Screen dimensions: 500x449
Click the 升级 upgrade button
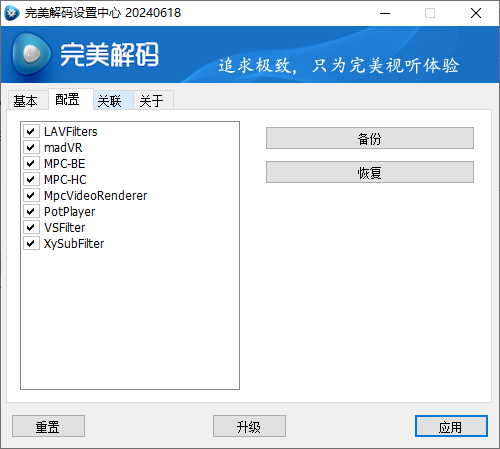click(249, 426)
